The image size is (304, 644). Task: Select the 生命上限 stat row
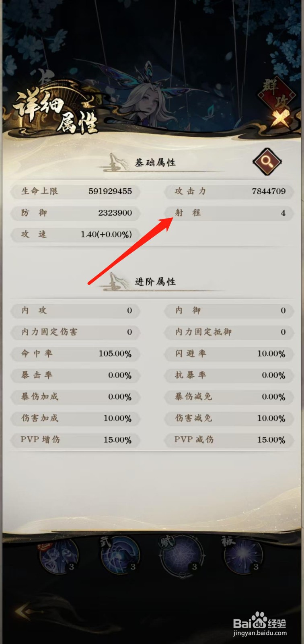pyautogui.click(x=75, y=191)
